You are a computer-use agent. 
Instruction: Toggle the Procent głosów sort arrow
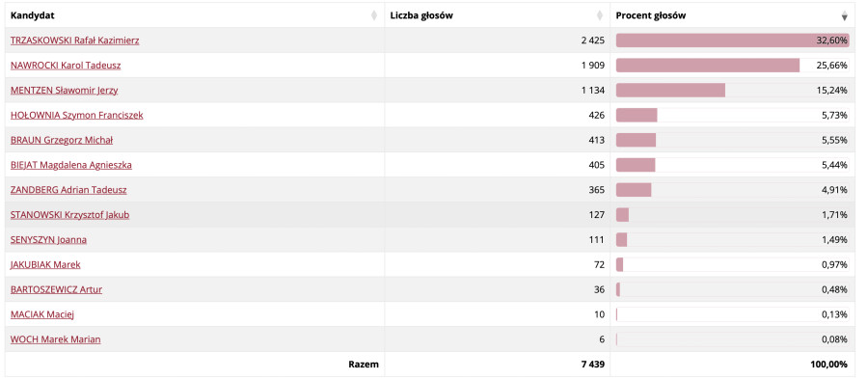(844, 15)
